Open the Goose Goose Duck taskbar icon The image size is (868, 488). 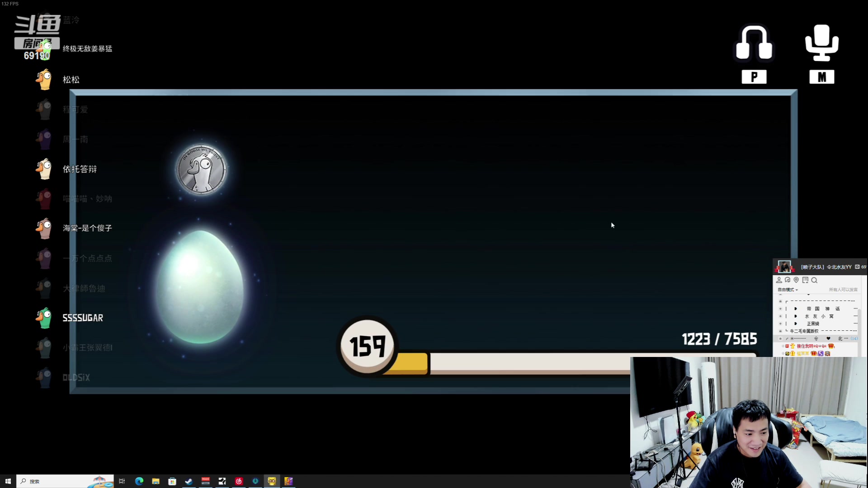[x=288, y=481]
